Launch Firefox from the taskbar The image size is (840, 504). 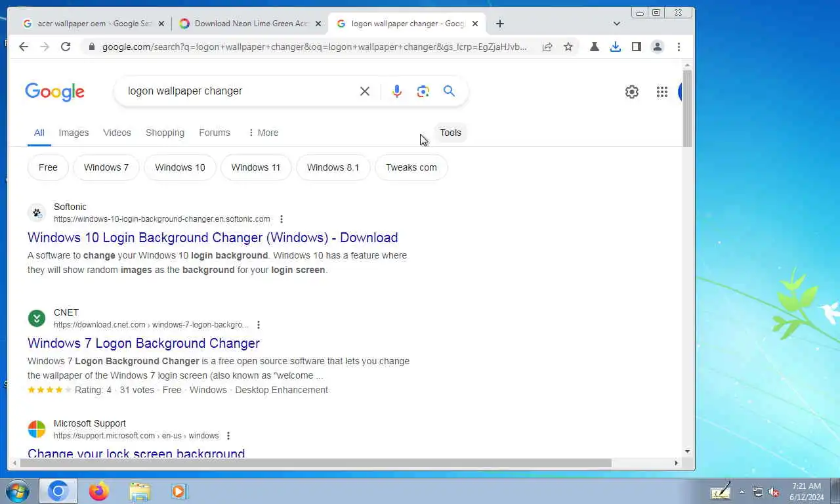(x=99, y=491)
